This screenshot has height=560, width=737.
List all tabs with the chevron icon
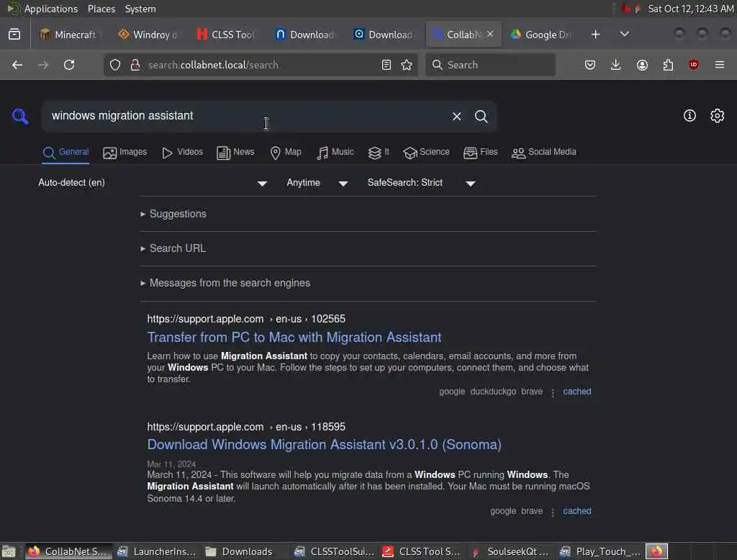[x=625, y=35]
